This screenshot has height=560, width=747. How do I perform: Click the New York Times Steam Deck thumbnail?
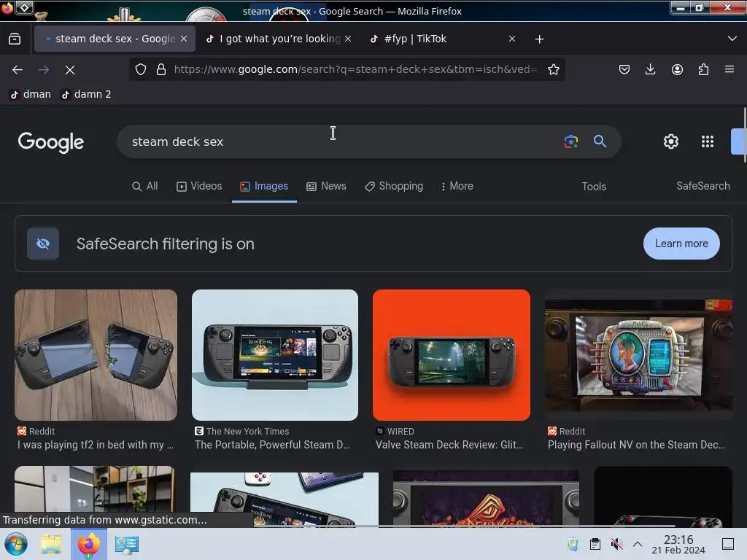click(275, 355)
